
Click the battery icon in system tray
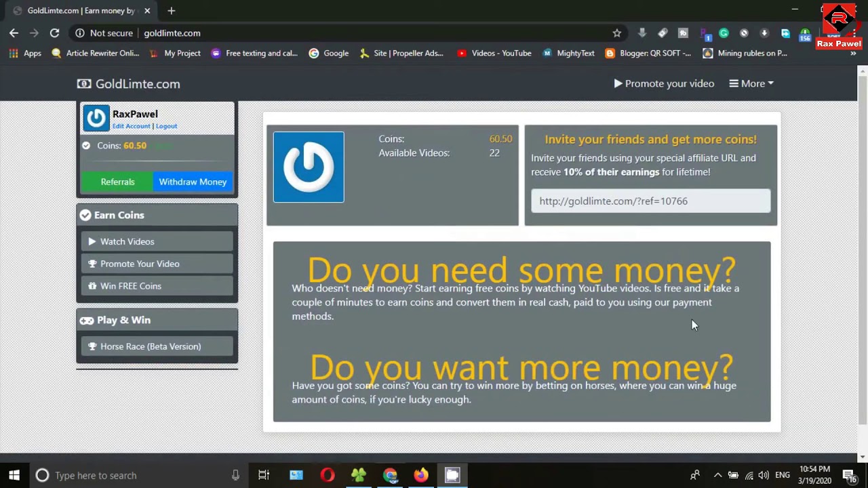[x=733, y=475]
